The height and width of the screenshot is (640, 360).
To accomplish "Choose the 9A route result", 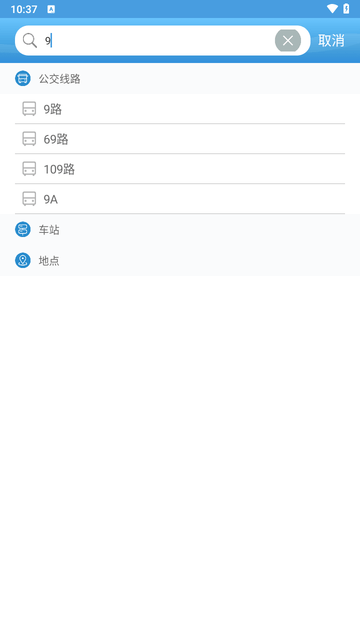I will (180, 199).
